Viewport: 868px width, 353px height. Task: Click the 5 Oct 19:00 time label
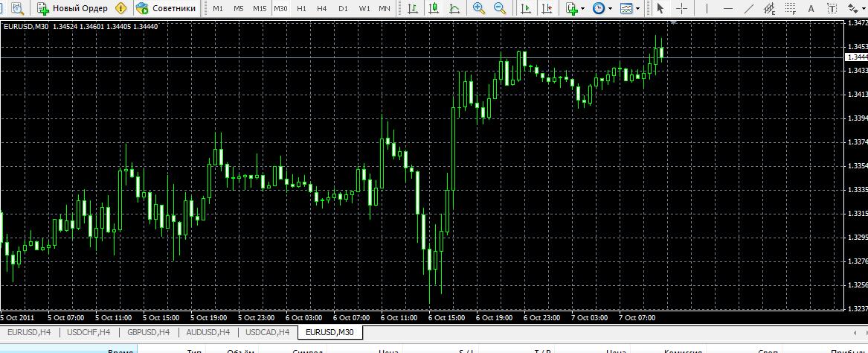(x=209, y=318)
